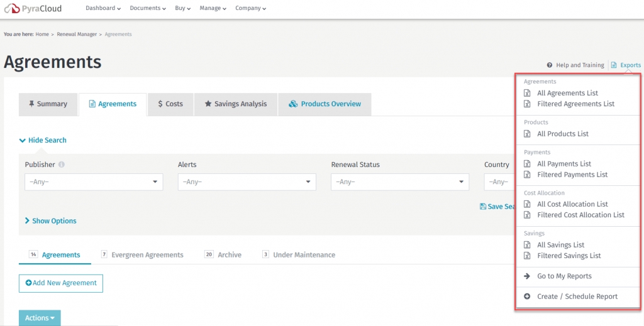Screen dimensions: 644x326
Task: Switch to the Savings Analysis tab
Action: click(x=235, y=104)
